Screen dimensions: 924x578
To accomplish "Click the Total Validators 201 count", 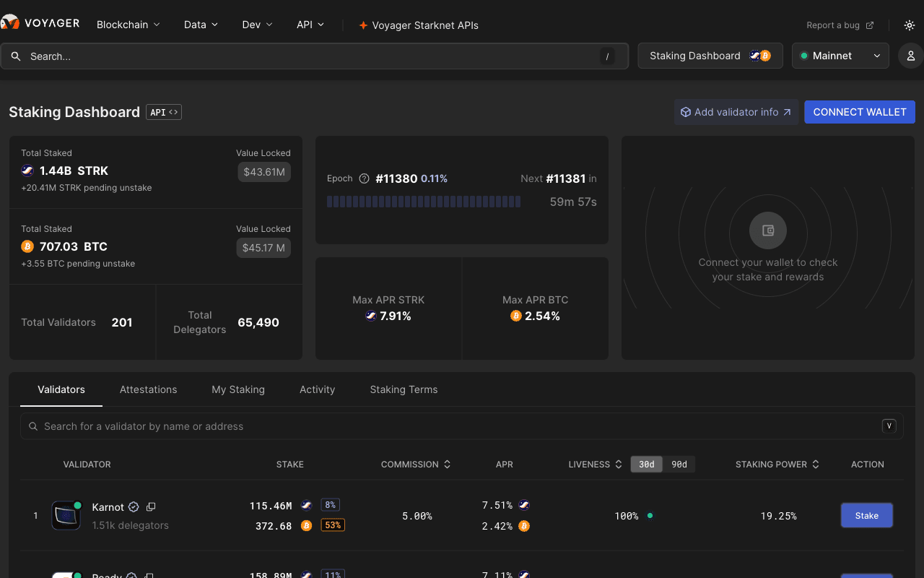I will click(x=122, y=322).
